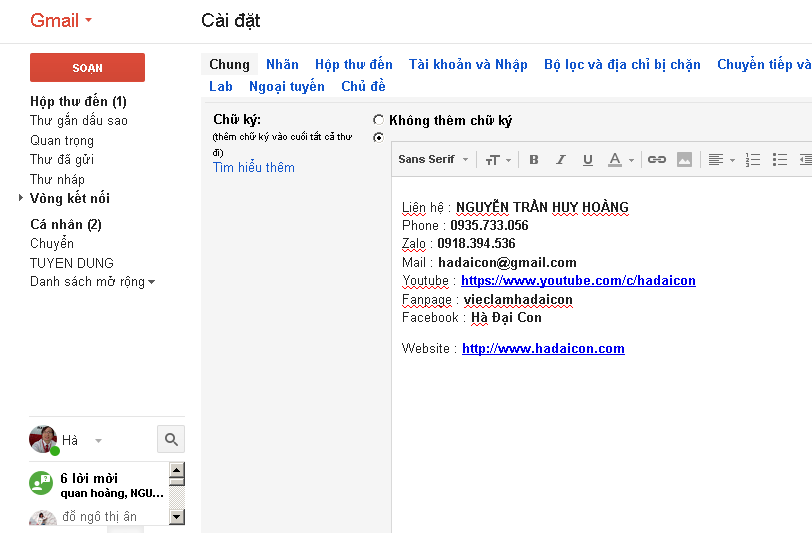812x533 pixels.
Task: Open the Cá nhân (2) label
Action: (66, 224)
